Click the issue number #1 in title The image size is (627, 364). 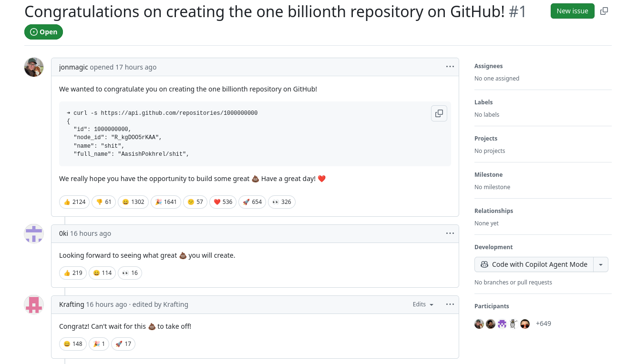[517, 11]
